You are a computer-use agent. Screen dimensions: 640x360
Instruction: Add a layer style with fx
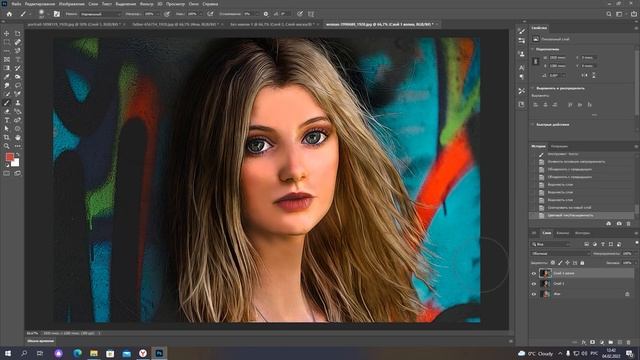coord(584,342)
